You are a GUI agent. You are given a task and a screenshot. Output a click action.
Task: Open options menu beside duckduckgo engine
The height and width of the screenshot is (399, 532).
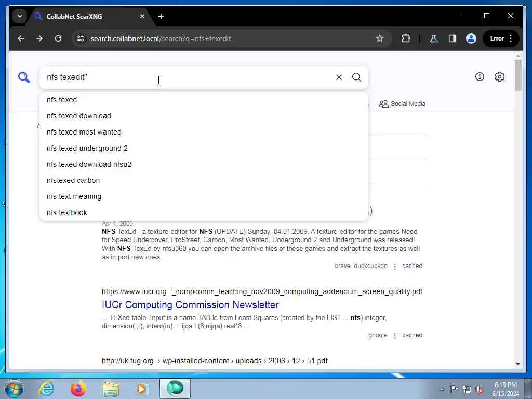(395, 267)
